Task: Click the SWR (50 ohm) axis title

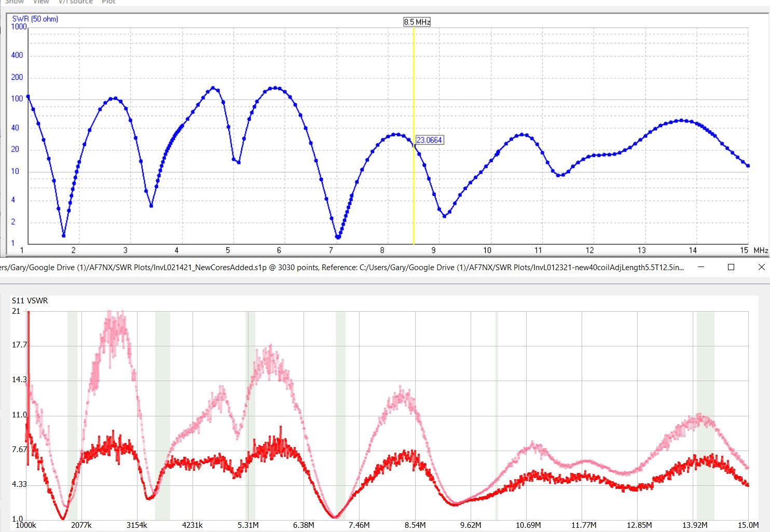Action: (35, 19)
